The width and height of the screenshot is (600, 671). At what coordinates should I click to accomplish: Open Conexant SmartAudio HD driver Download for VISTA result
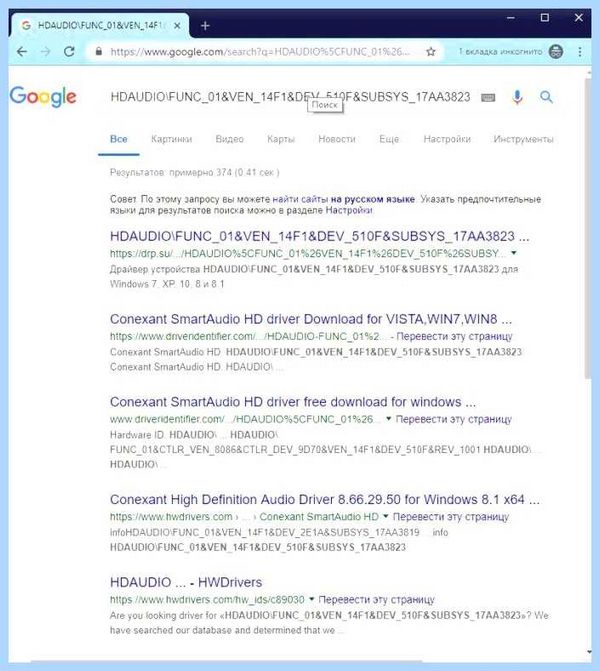(311, 319)
